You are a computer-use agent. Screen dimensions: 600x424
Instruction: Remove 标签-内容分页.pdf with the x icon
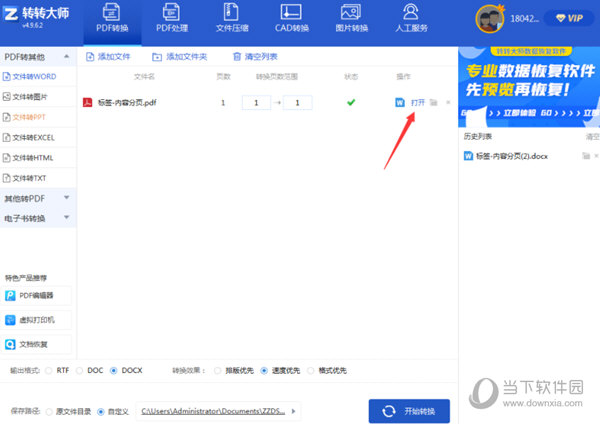[448, 103]
